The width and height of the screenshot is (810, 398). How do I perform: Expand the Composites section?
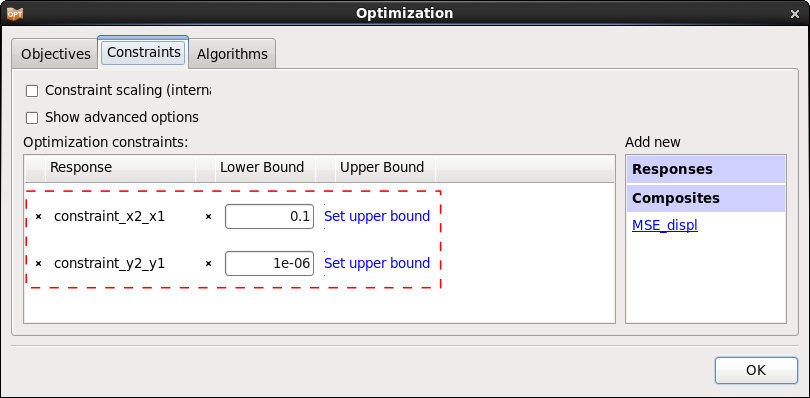[706, 198]
